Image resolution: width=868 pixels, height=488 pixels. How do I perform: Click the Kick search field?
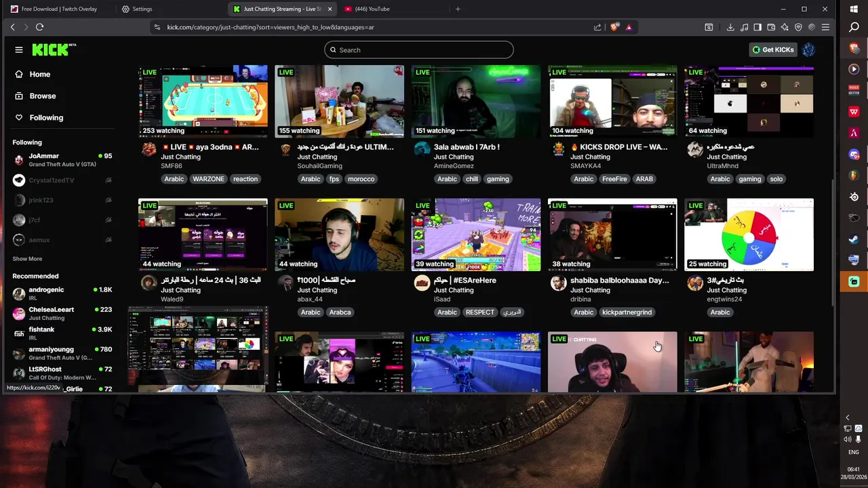418,49
